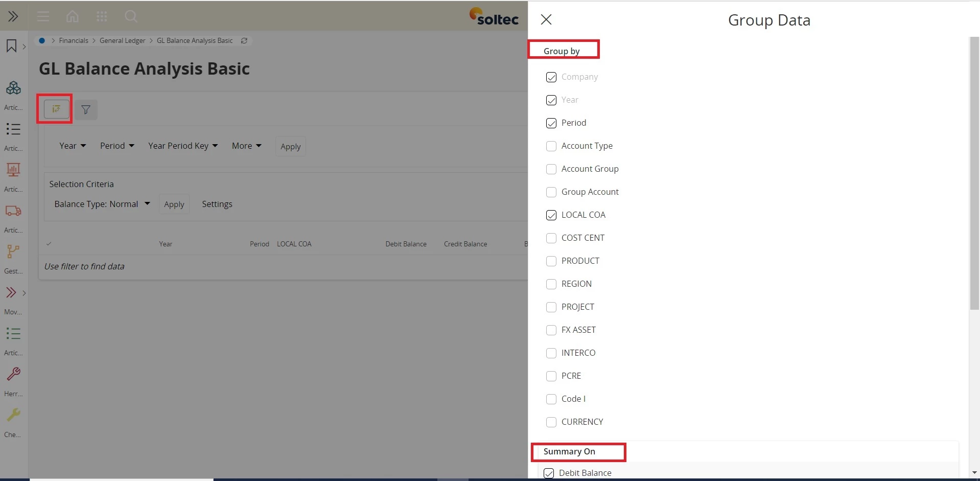Enable the COST CENT checkbox
Screen dimensions: 980x481
coord(551,238)
